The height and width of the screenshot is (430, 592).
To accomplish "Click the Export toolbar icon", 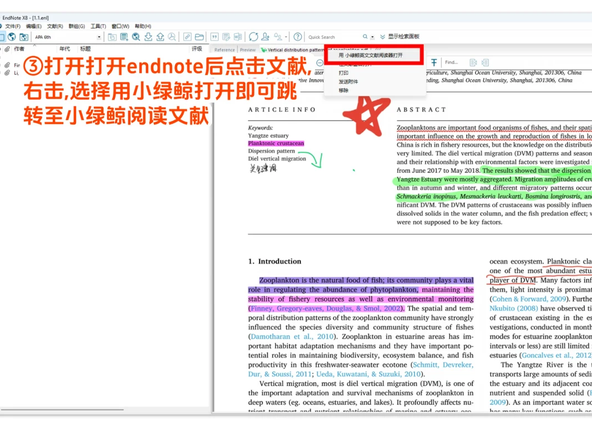I will [x=160, y=37].
